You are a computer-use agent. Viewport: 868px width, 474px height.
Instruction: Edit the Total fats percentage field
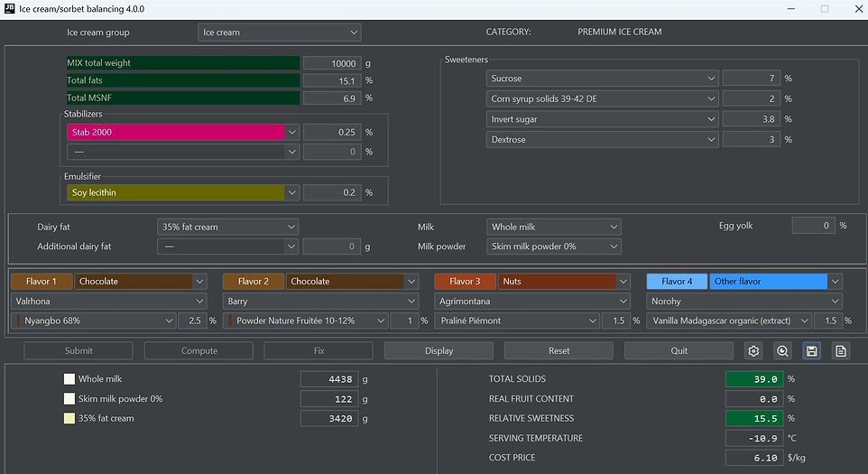coord(332,81)
